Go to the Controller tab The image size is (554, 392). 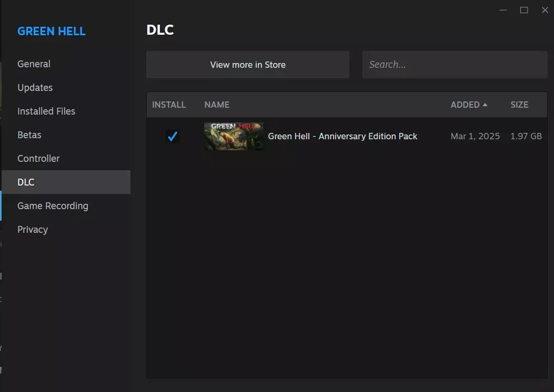(38, 158)
